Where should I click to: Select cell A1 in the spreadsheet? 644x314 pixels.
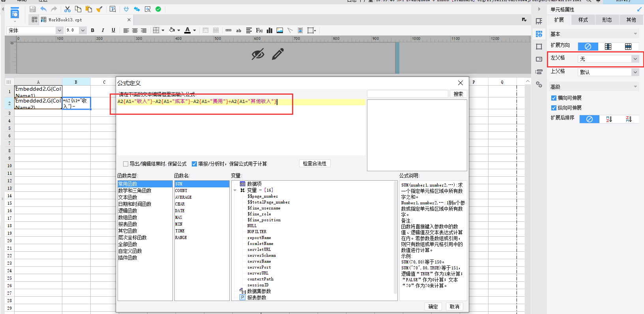click(x=38, y=92)
